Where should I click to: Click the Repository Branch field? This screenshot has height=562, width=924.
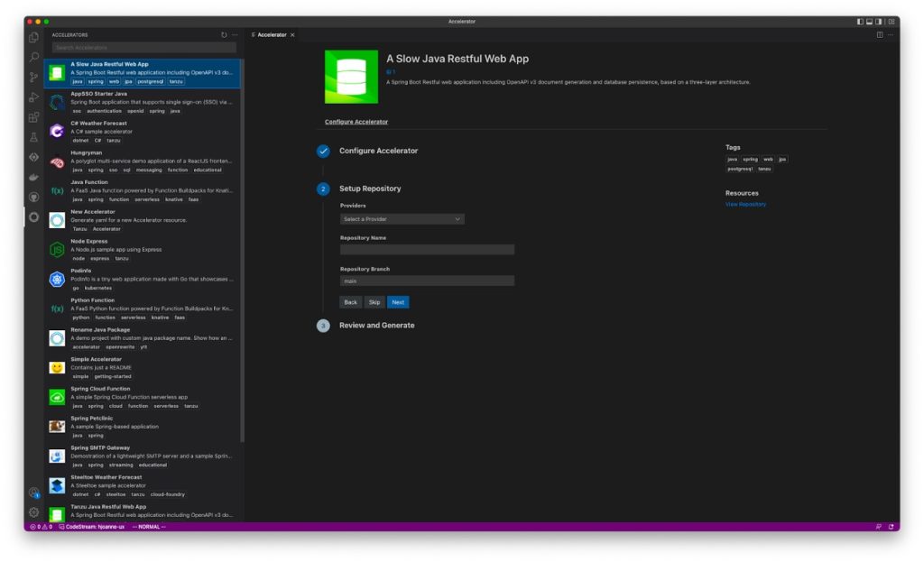click(427, 281)
